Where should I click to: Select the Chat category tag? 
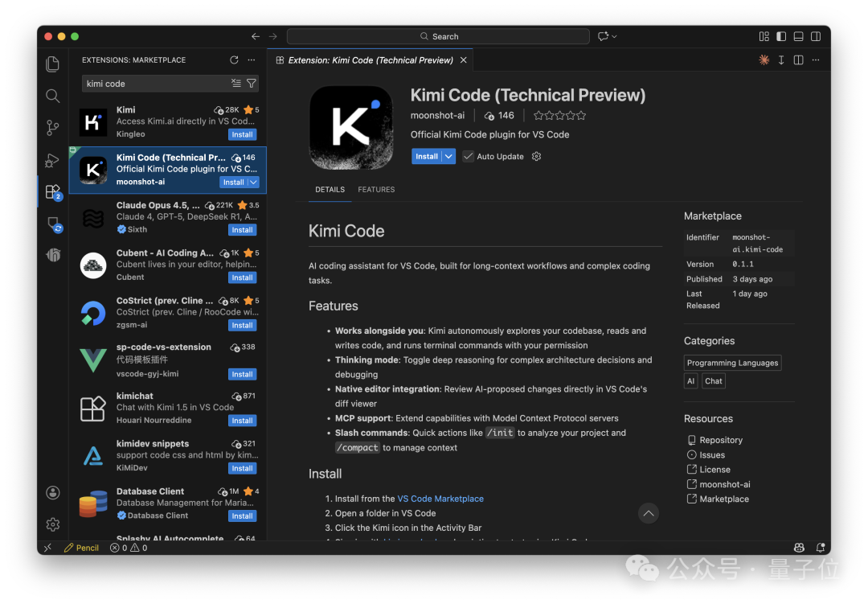(x=714, y=380)
